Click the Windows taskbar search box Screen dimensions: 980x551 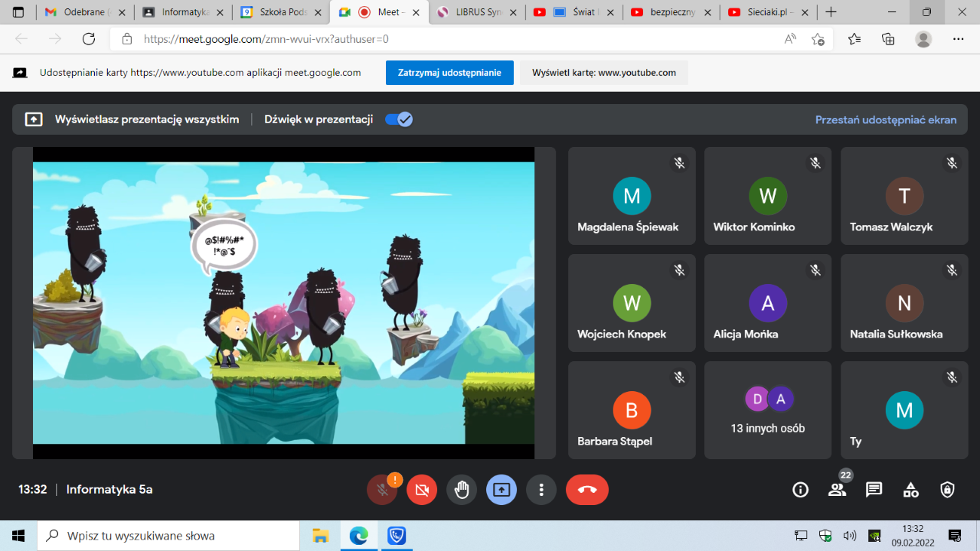coord(168,536)
